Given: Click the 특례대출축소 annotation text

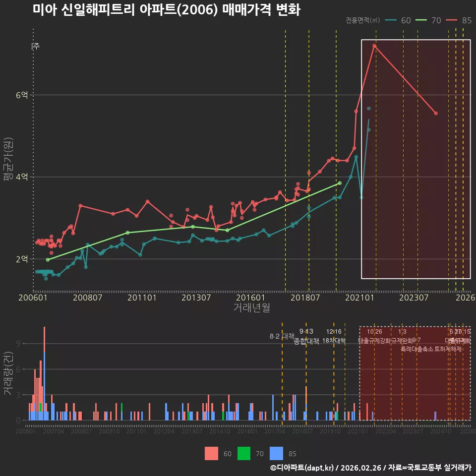Looking at the screenshot, I should [x=417, y=349].
